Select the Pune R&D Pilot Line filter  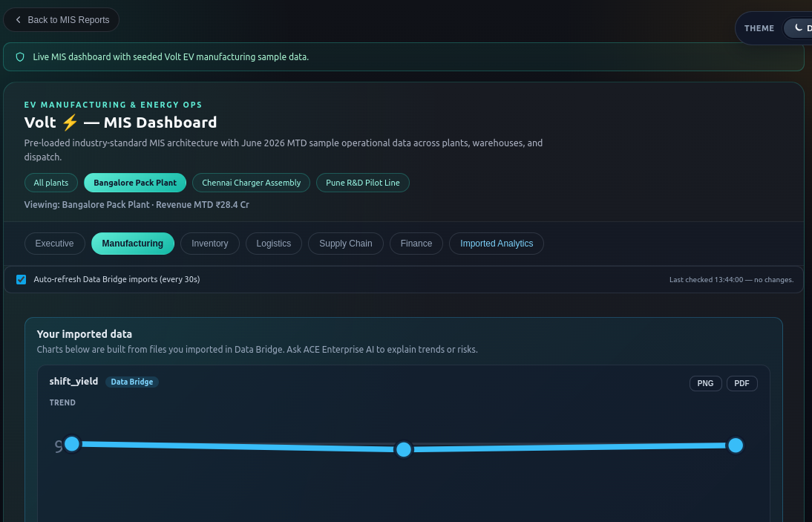(362, 183)
